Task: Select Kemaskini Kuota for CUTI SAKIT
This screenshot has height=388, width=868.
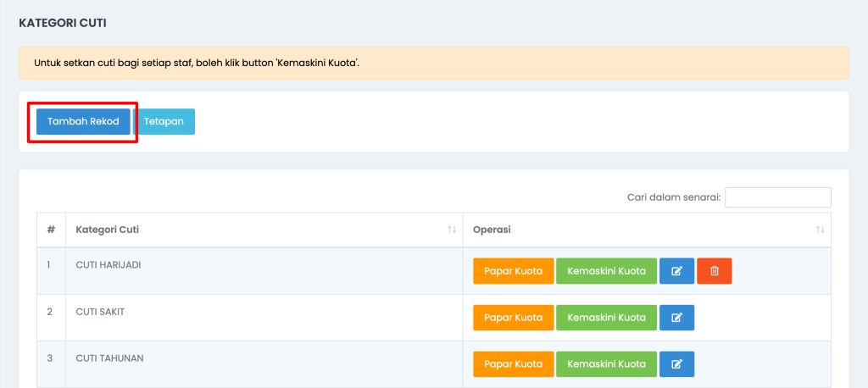Action: coord(606,318)
